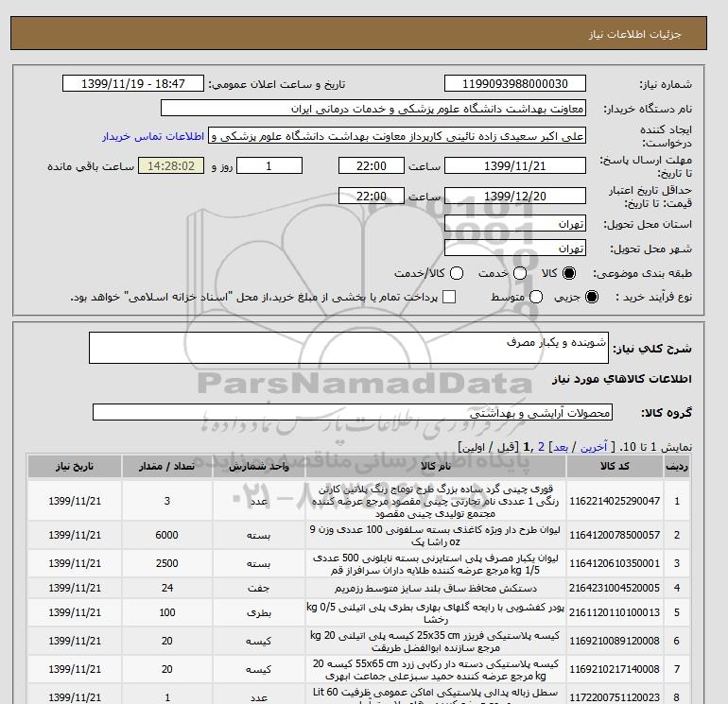Click the delivery province تهران field
This screenshot has width=728, height=704.
[515, 224]
